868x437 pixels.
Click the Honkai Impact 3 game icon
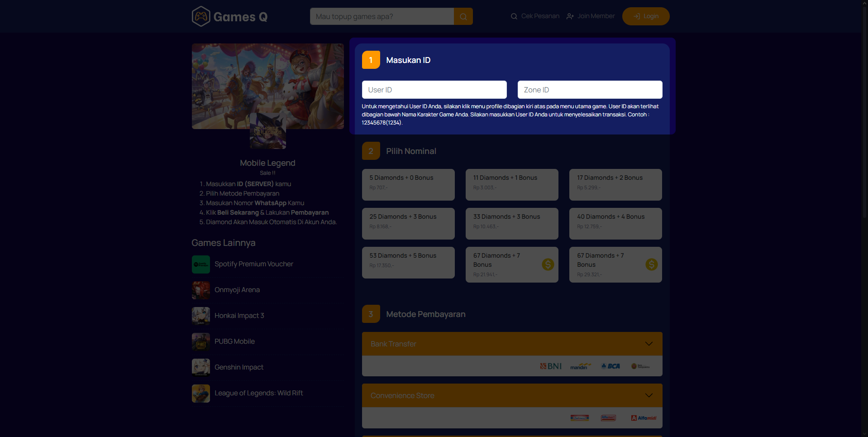(201, 316)
